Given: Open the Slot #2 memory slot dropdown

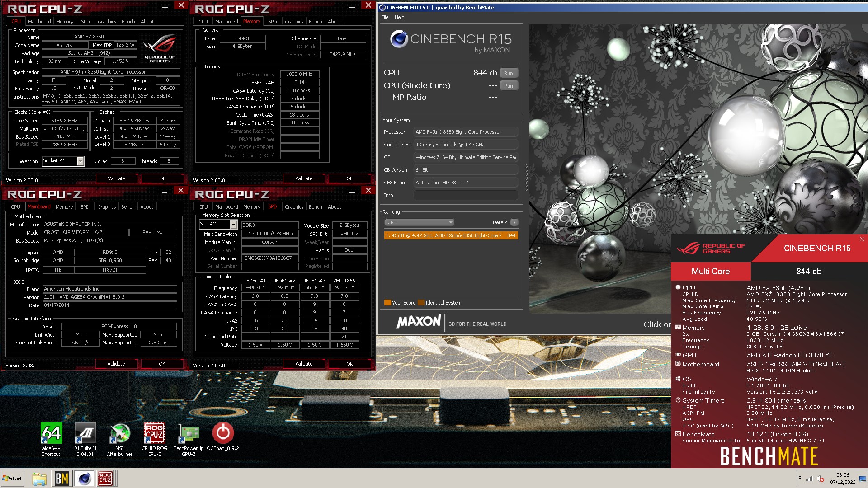Looking at the screenshot, I should pyautogui.click(x=233, y=224).
